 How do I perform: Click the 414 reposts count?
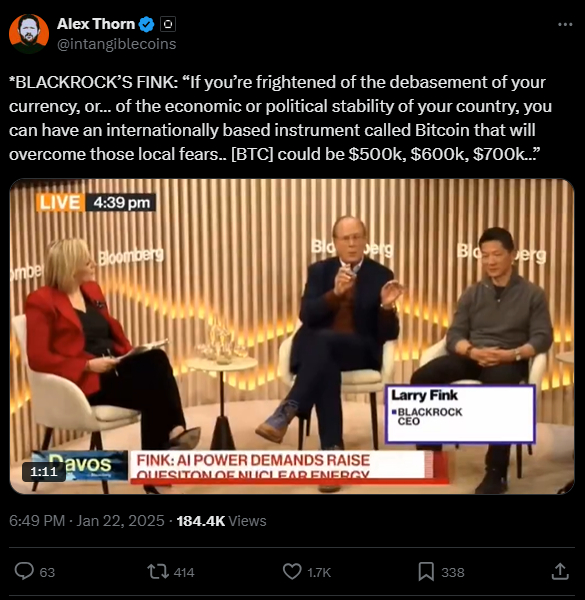click(x=184, y=572)
